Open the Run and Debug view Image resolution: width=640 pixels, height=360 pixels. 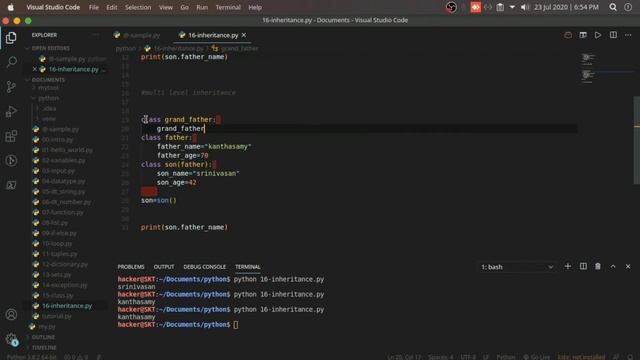tap(11, 111)
